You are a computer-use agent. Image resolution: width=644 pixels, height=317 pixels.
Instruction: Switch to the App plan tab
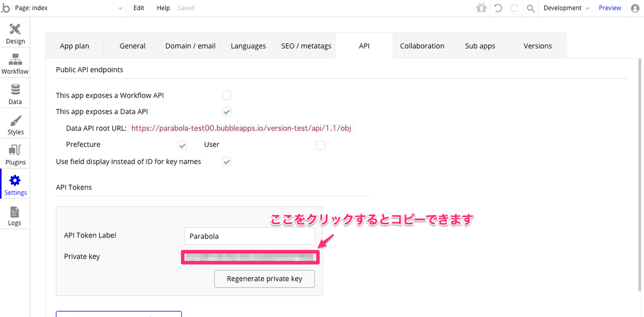pyautogui.click(x=75, y=46)
